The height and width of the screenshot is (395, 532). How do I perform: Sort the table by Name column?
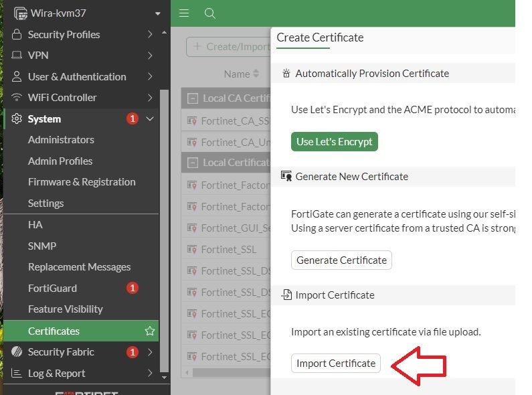click(242, 74)
